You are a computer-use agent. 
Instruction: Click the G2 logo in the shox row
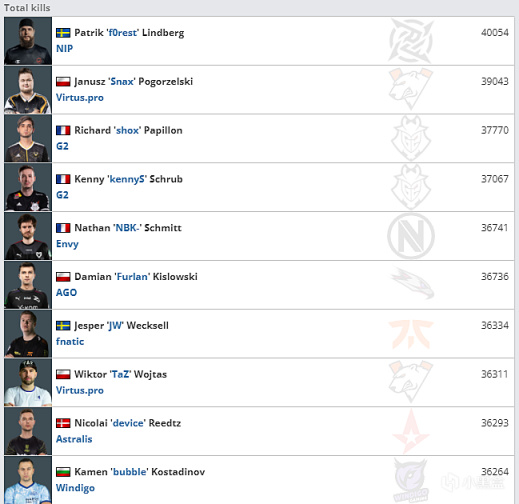tap(411, 138)
